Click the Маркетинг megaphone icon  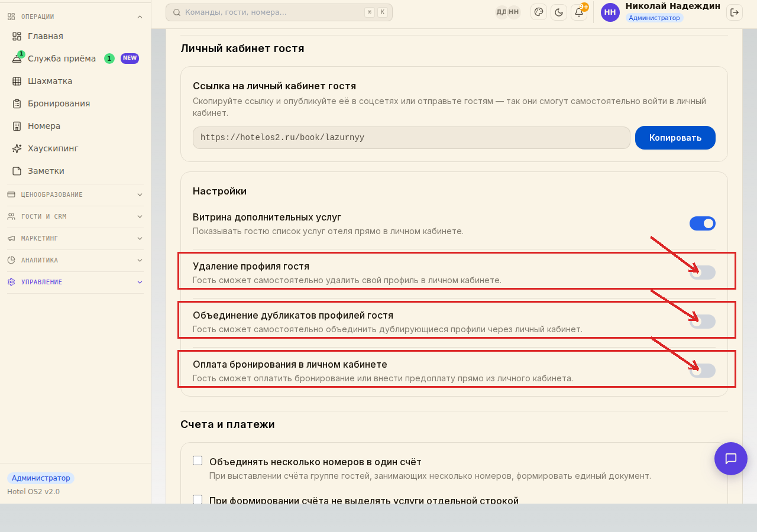point(11,238)
